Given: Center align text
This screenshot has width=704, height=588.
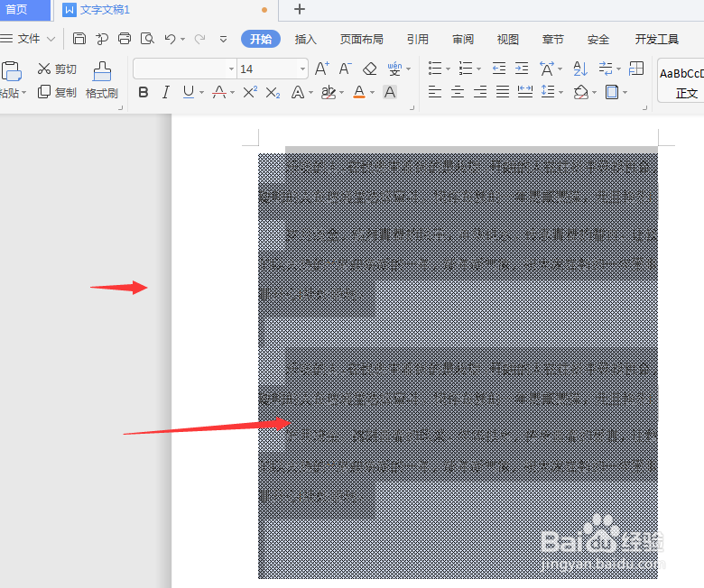Looking at the screenshot, I should [458, 92].
